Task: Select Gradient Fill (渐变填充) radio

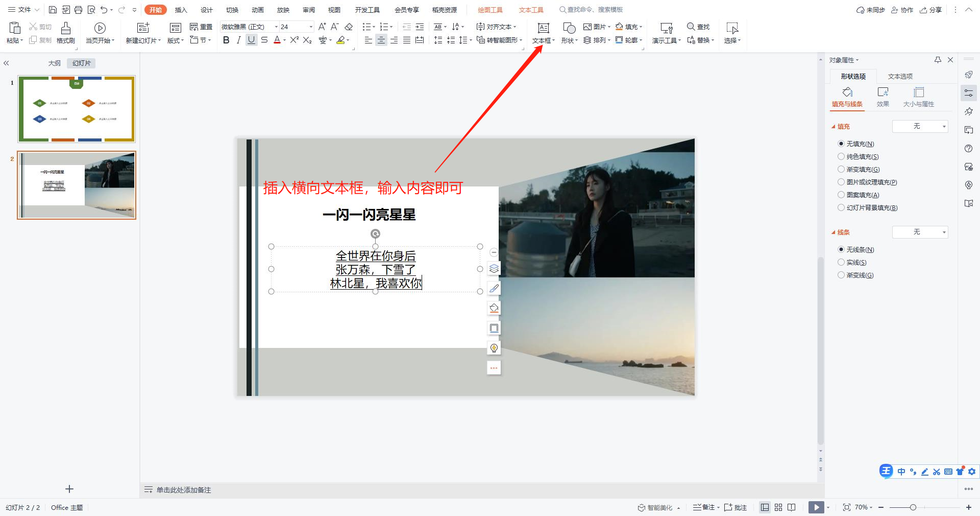Action: tap(841, 169)
